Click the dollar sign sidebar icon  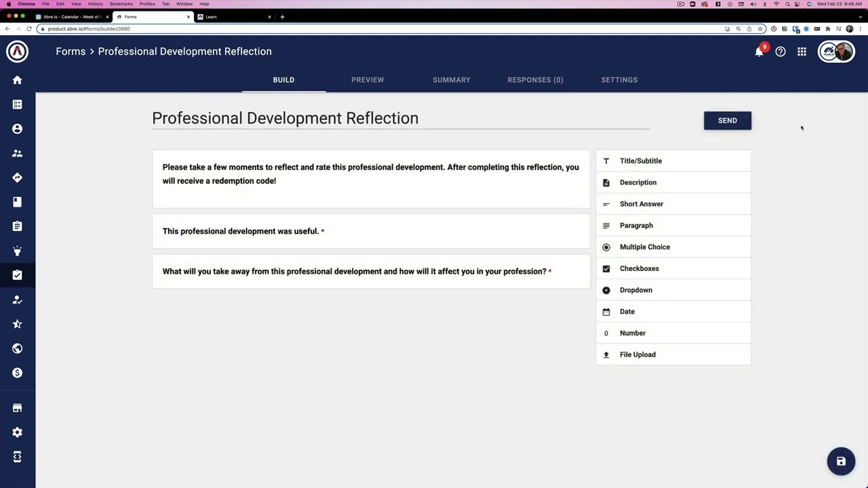[x=18, y=373]
